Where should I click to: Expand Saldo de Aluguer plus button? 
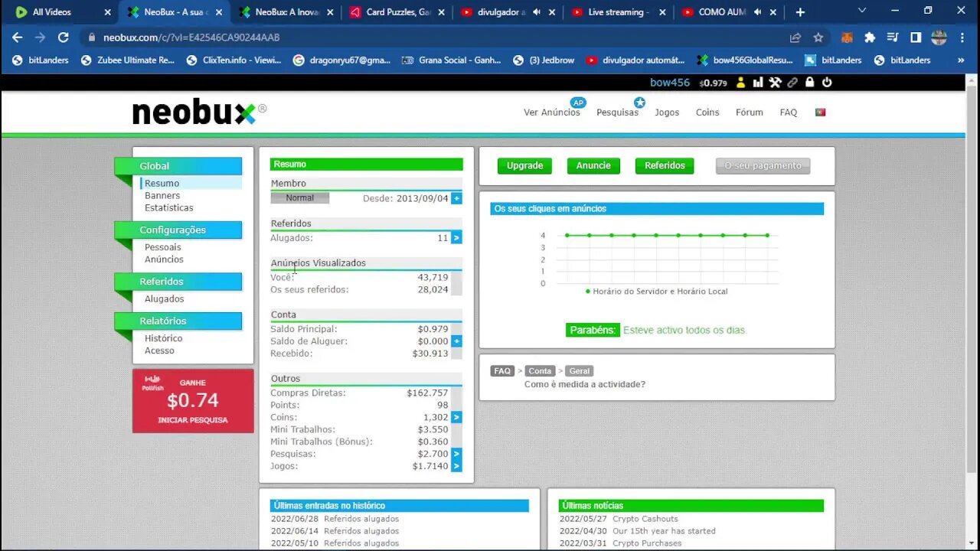click(x=456, y=341)
